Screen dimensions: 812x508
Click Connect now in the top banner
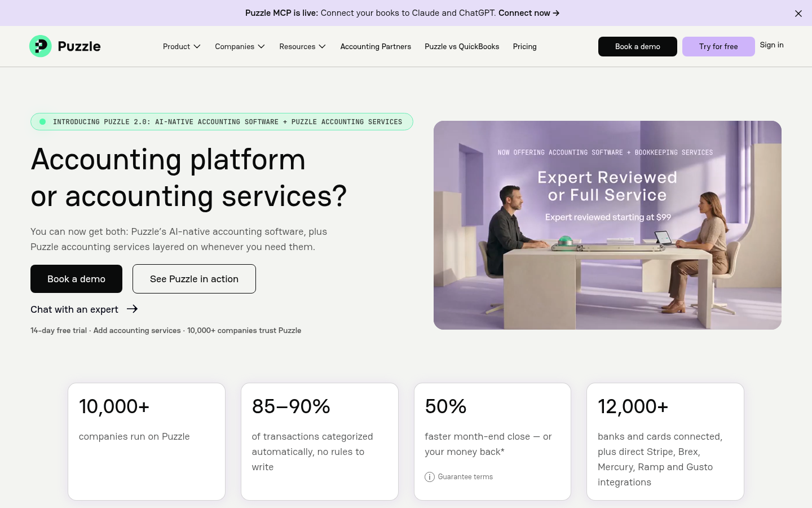pyautogui.click(x=529, y=13)
